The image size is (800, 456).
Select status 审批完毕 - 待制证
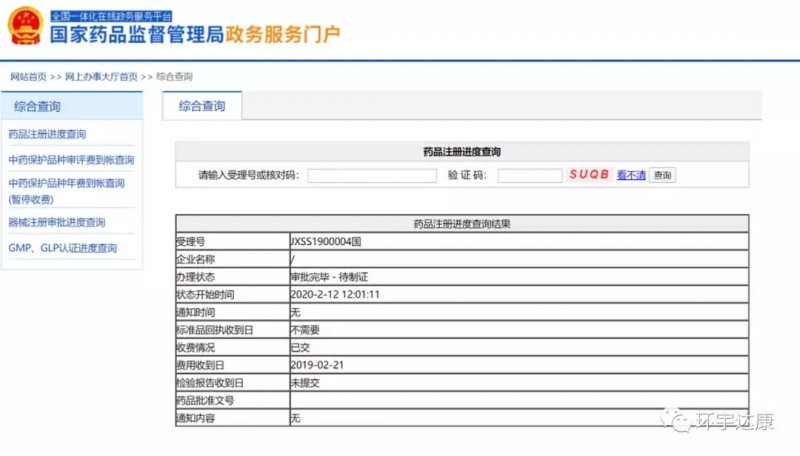coord(329,277)
